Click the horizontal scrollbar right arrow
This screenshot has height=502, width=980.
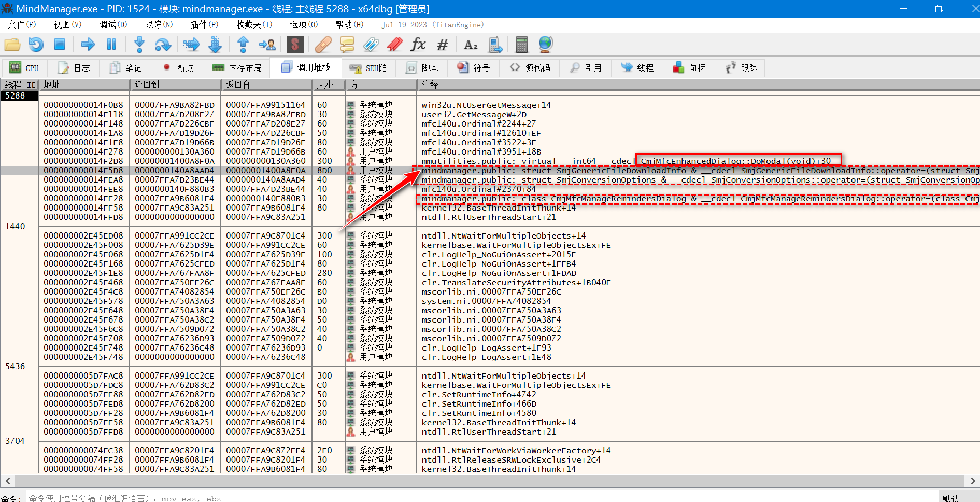pyautogui.click(x=973, y=481)
